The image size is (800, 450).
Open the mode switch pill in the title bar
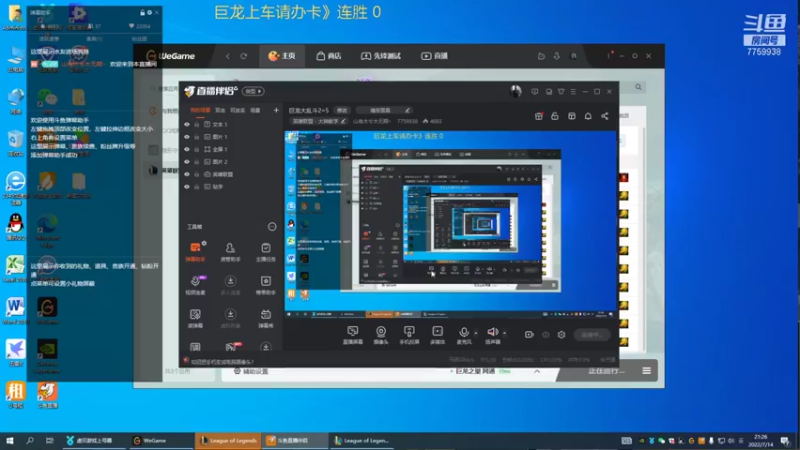click(253, 91)
